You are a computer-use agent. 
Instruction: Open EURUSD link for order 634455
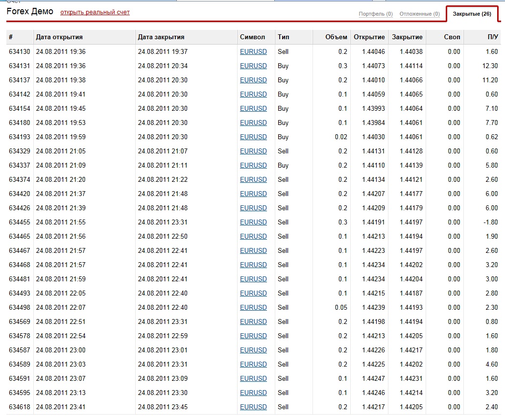pos(253,222)
